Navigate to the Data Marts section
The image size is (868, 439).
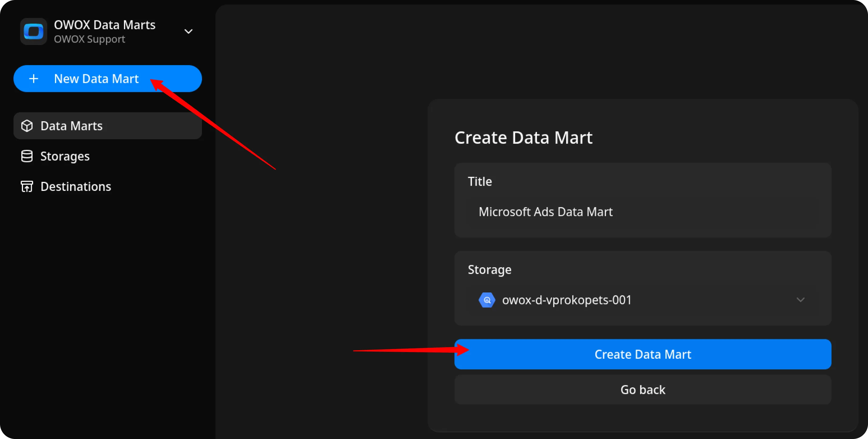71,126
